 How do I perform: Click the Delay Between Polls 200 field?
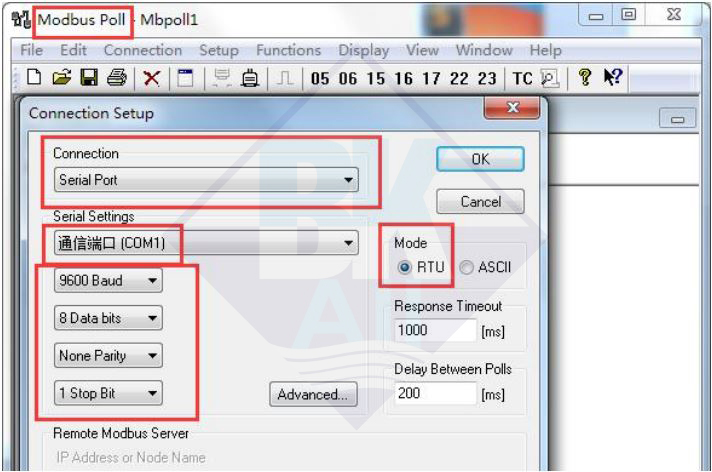pos(435,393)
